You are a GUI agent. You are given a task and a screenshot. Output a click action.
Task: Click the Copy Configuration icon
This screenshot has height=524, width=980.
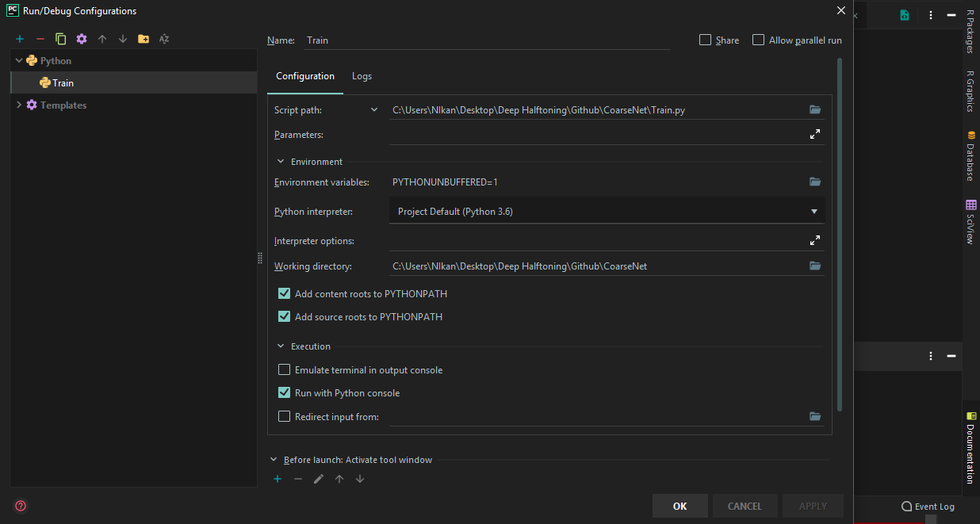point(61,39)
